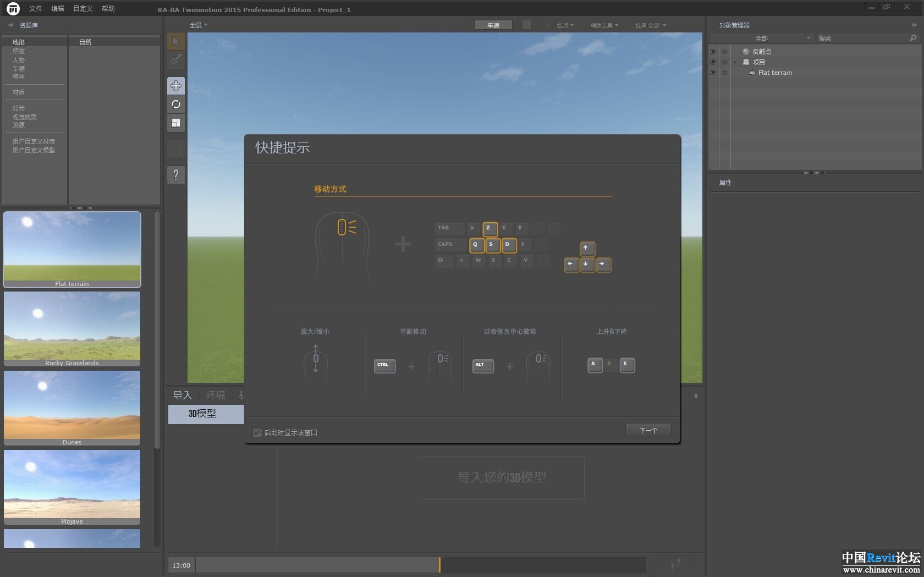Select the Mojave terrain thumbnail
The height and width of the screenshot is (577, 924).
point(72,487)
